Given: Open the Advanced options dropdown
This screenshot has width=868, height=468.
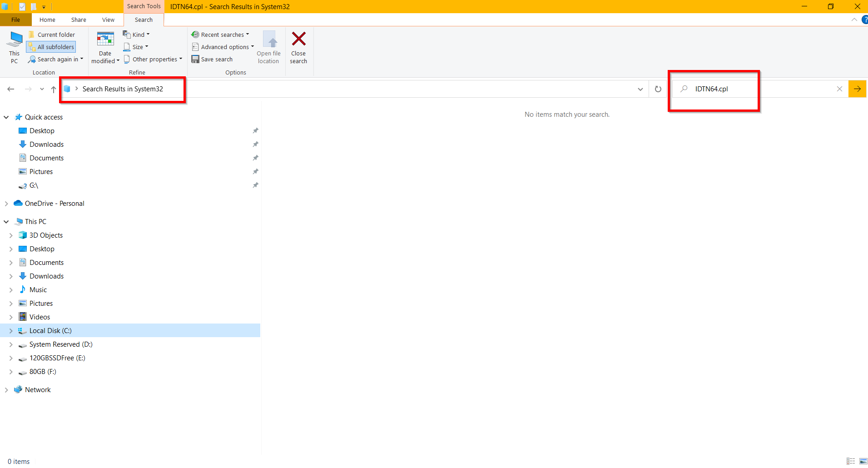Looking at the screenshot, I should (x=223, y=47).
